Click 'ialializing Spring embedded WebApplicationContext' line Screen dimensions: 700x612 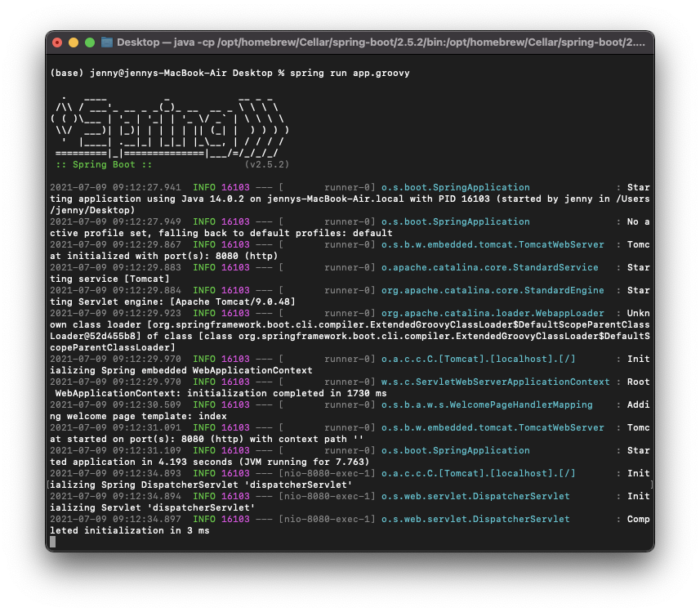click(x=181, y=370)
